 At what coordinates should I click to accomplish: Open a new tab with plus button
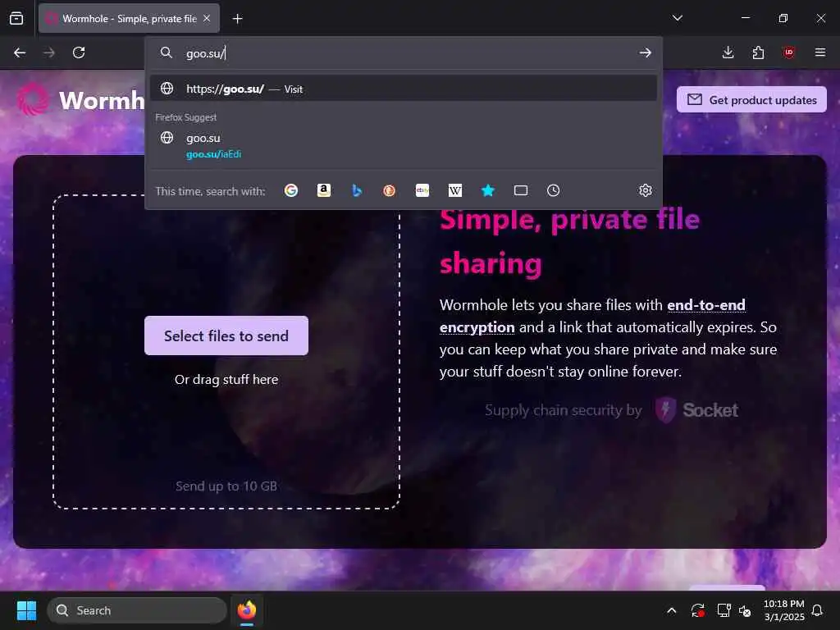(237, 19)
